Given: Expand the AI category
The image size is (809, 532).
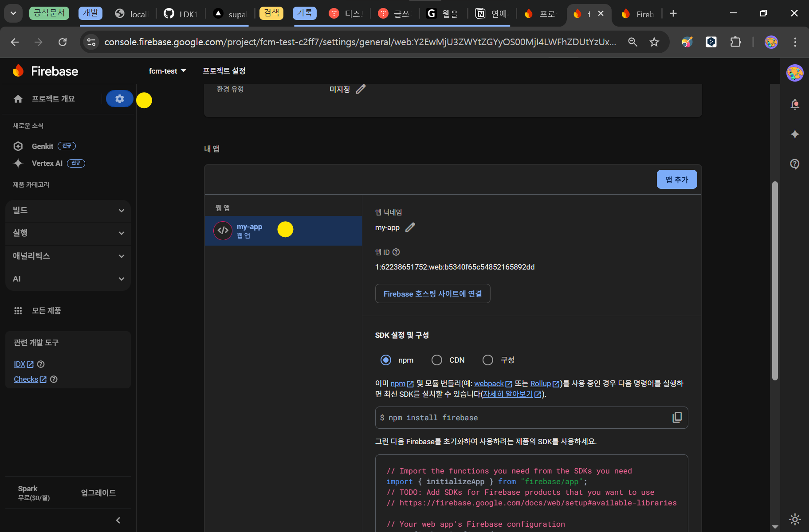Looking at the screenshot, I should pos(68,279).
